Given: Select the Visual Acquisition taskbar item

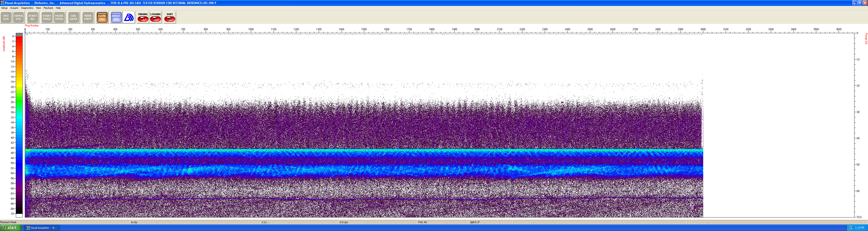Looking at the screenshot, I should tap(42, 228).
